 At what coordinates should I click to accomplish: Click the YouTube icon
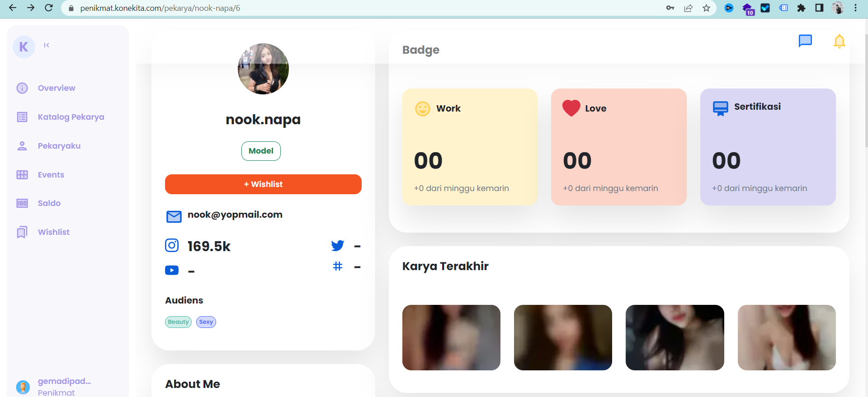pyautogui.click(x=172, y=270)
